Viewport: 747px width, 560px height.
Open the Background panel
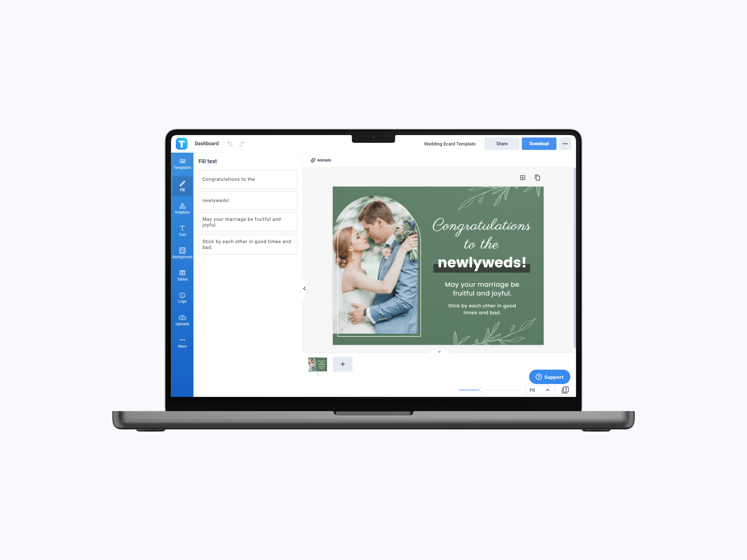point(182,253)
